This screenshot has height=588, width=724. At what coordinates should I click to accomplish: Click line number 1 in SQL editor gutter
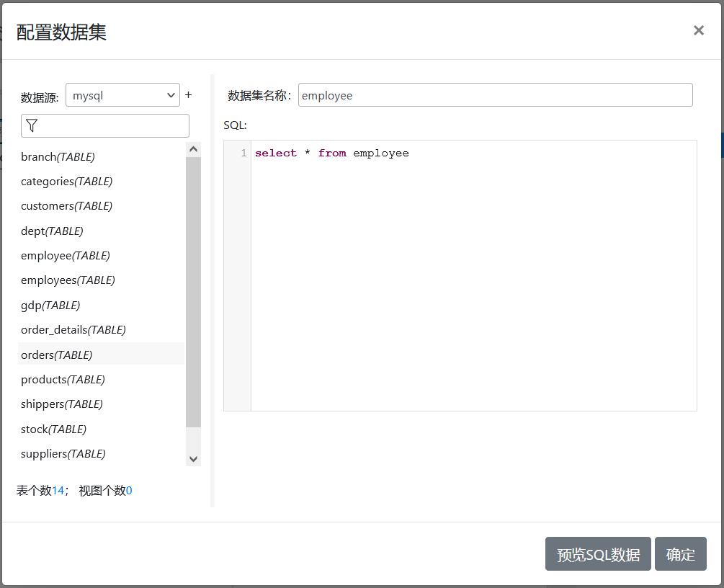coord(243,153)
